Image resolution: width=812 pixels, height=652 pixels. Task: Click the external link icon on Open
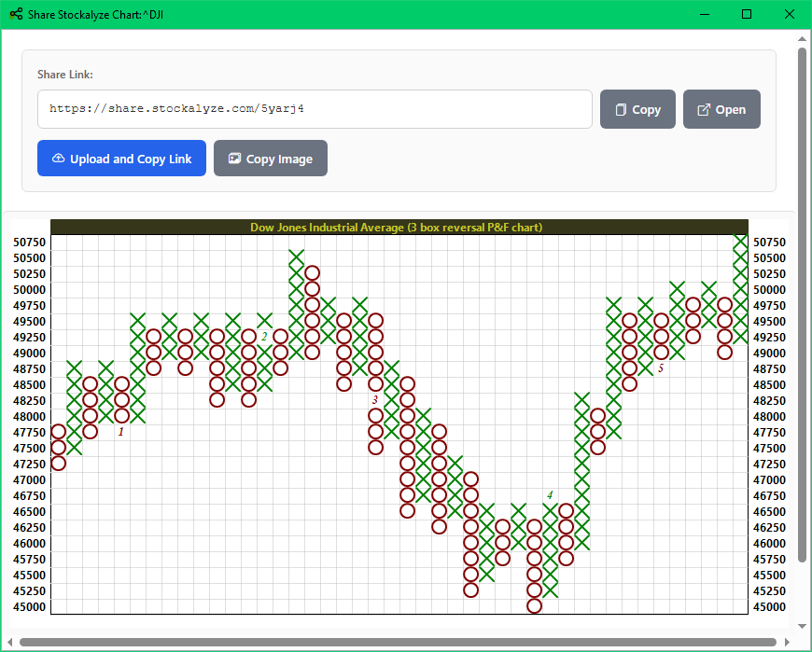703,110
